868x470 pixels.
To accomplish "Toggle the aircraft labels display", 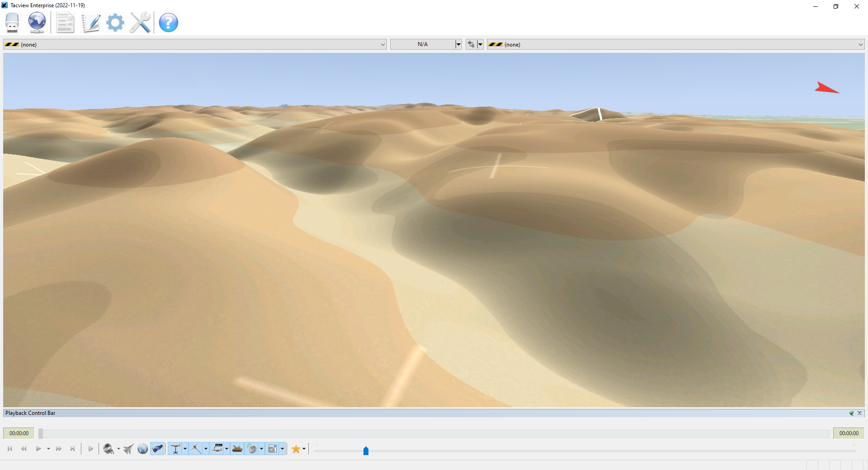I will pyautogui.click(x=217, y=449).
